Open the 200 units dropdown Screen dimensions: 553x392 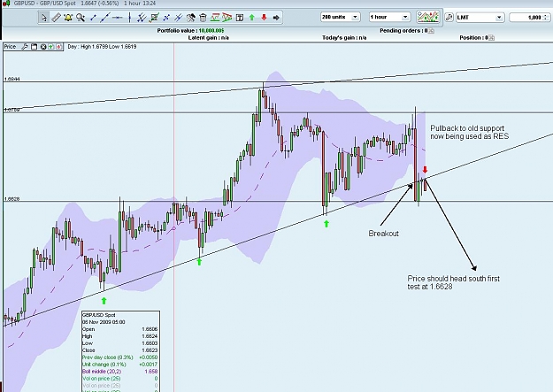[x=340, y=17]
